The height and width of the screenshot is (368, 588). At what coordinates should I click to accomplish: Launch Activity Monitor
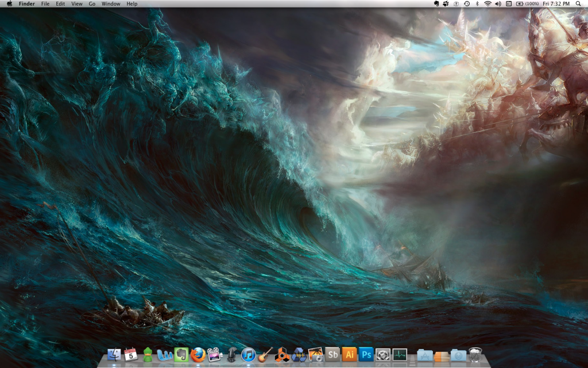[x=400, y=354]
